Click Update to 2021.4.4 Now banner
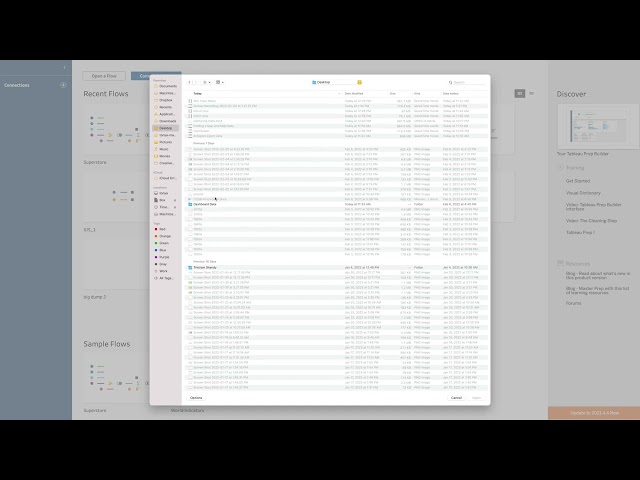This screenshot has width=640, height=480. 594,413
